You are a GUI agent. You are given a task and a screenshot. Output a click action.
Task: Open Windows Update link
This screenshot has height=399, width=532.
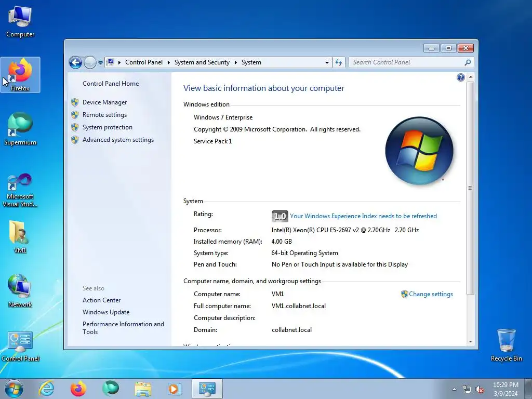coord(106,312)
